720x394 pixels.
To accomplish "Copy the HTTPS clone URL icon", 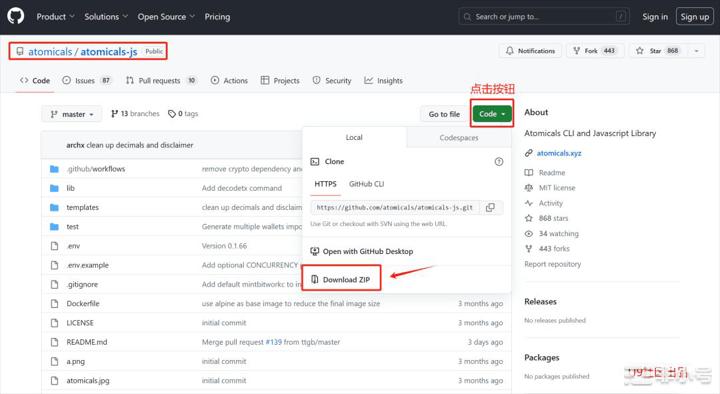I will tap(490, 208).
